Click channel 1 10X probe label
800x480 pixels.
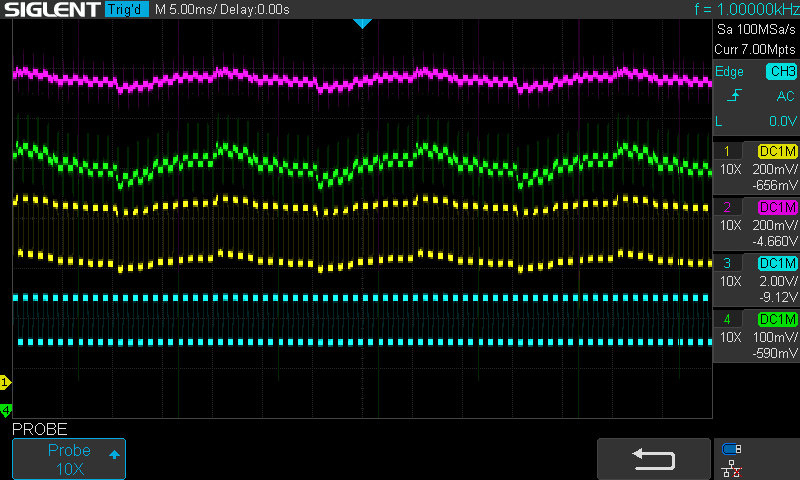[730, 169]
